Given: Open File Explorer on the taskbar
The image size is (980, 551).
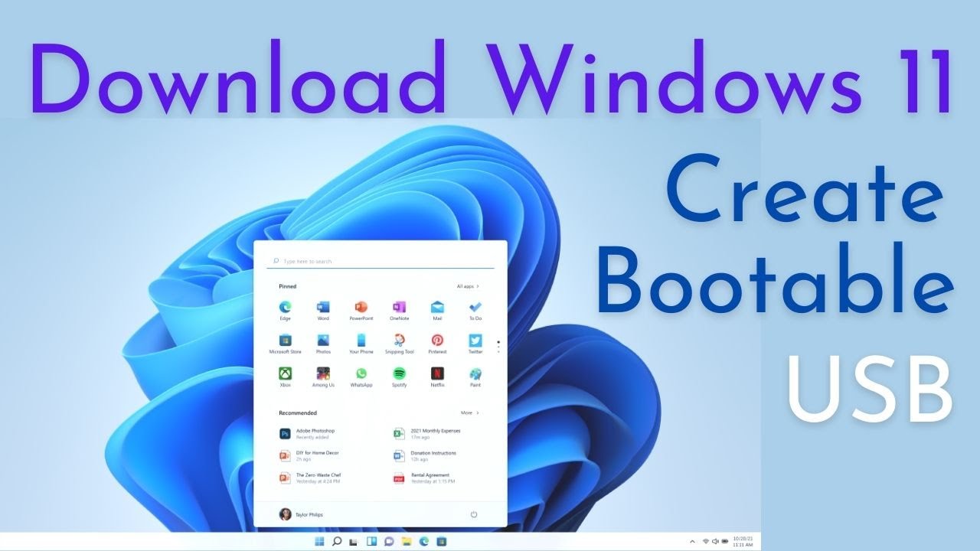Looking at the screenshot, I should tap(407, 542).
